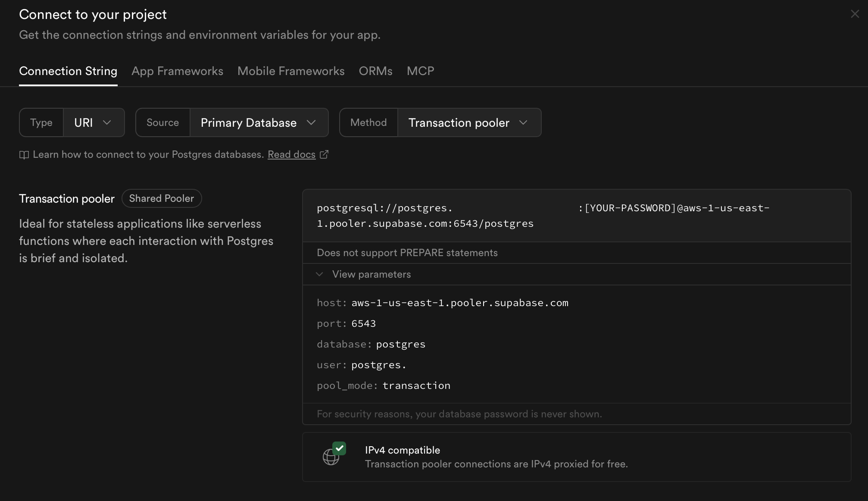Open the Type URI dropdown
Screen dimensions: 868x501
[94, 122]
